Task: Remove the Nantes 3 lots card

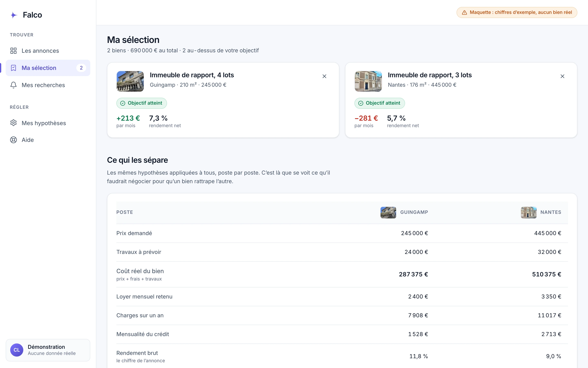Action: [562, 76]
